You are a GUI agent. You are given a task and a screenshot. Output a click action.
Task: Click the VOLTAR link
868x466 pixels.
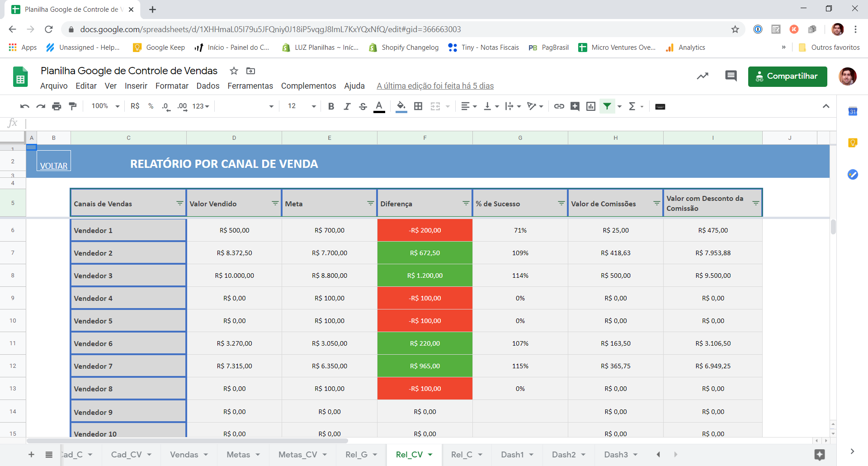pos(54,166)
